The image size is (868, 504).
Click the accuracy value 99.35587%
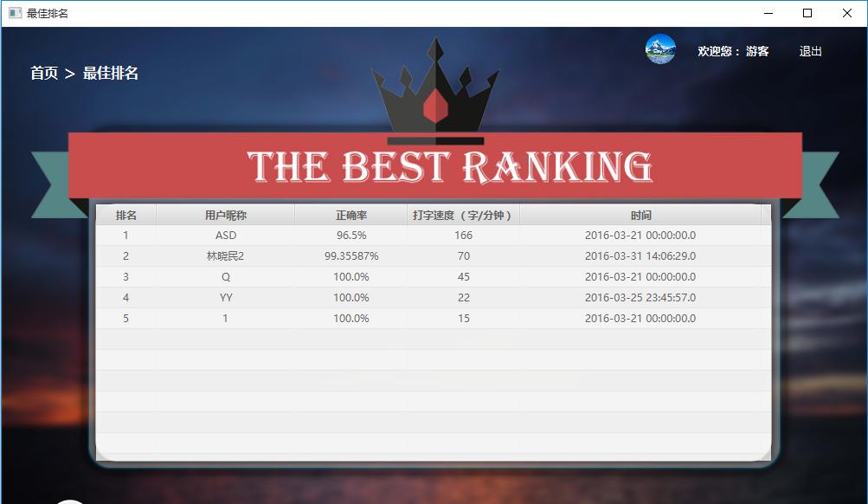tap(351, 255)
